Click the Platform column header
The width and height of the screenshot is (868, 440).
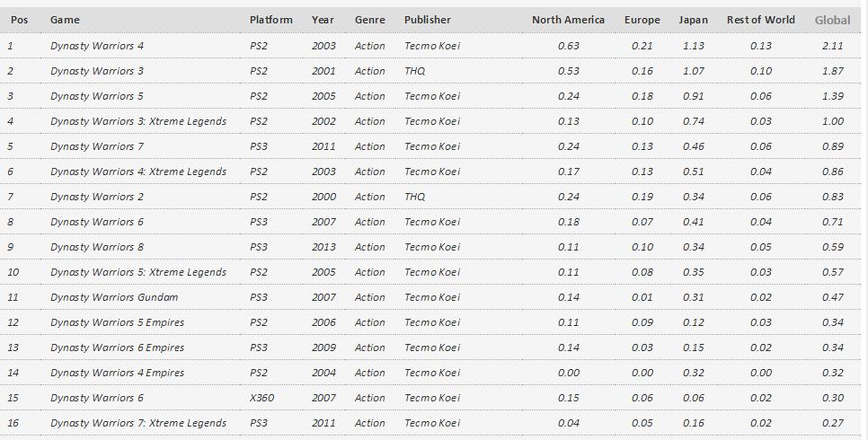click(x=271, y=20)
